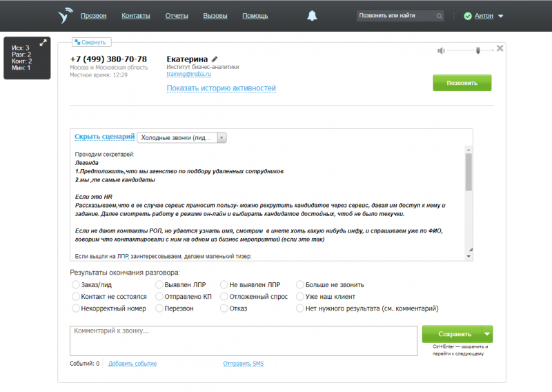Open the «Отчеты» menu
The height and width of the screenshot is (392, 552).
(x=177, y=16)
